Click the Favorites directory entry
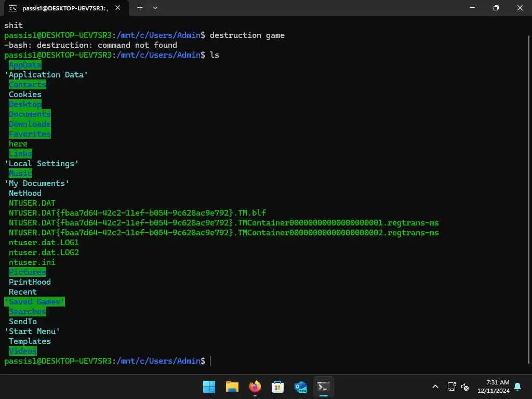This screenshot has height=399, width=532. [x=30, y=134]
